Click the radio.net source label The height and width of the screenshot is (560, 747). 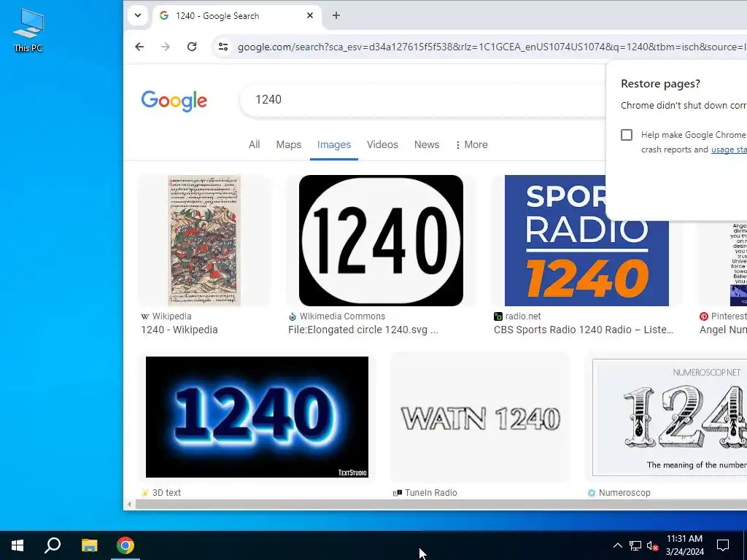[x=523, y=316]
